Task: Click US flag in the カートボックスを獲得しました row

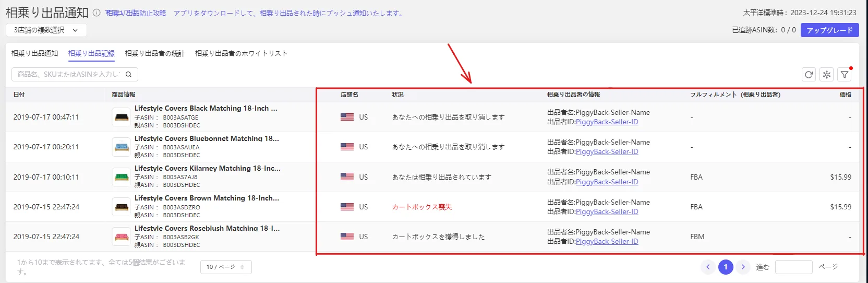Action: coord(347,237)
